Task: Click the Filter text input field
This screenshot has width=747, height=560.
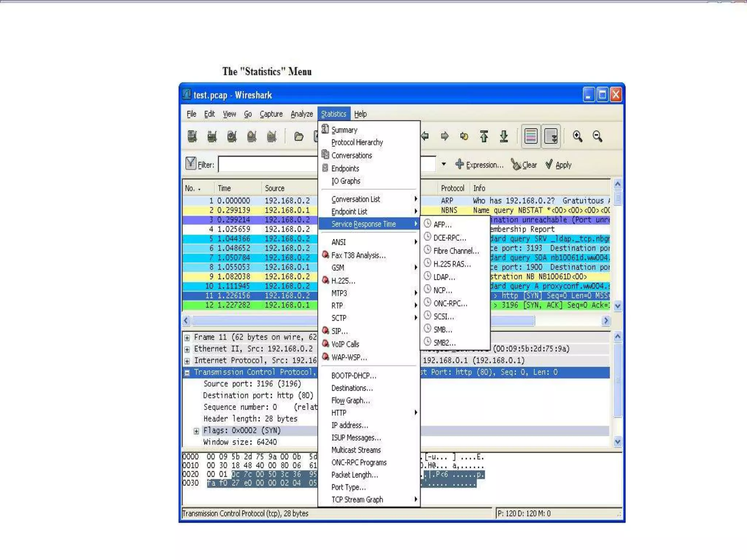Action: pos(268,164)
